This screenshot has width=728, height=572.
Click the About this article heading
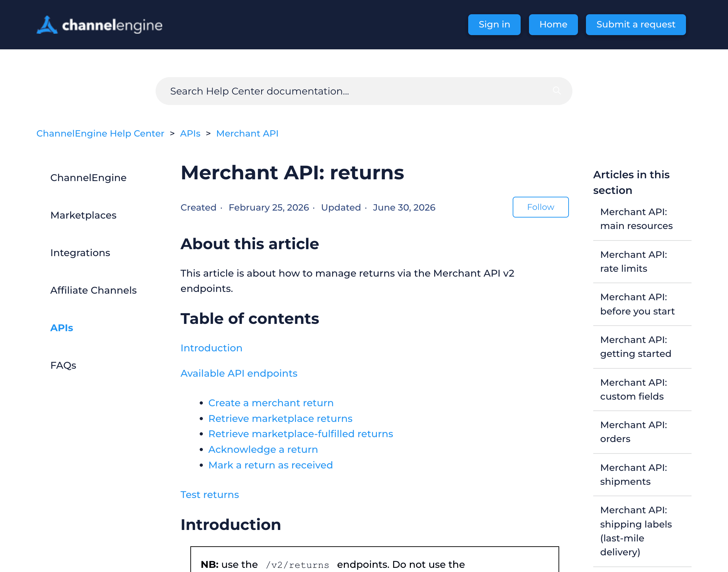[x=250, y=244]
